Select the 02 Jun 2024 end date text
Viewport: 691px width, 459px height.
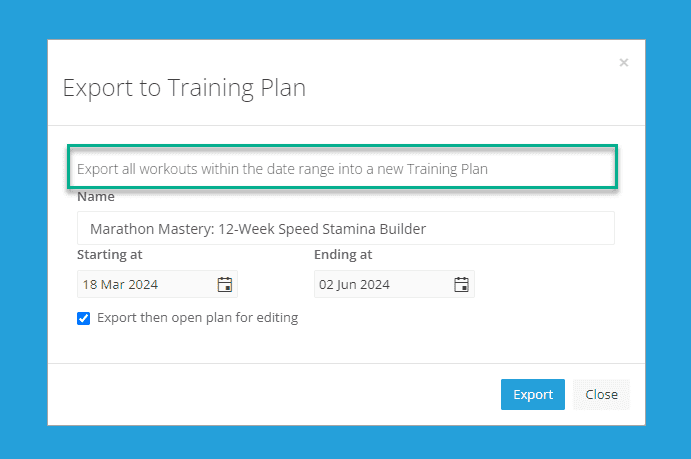pos(354,285)
